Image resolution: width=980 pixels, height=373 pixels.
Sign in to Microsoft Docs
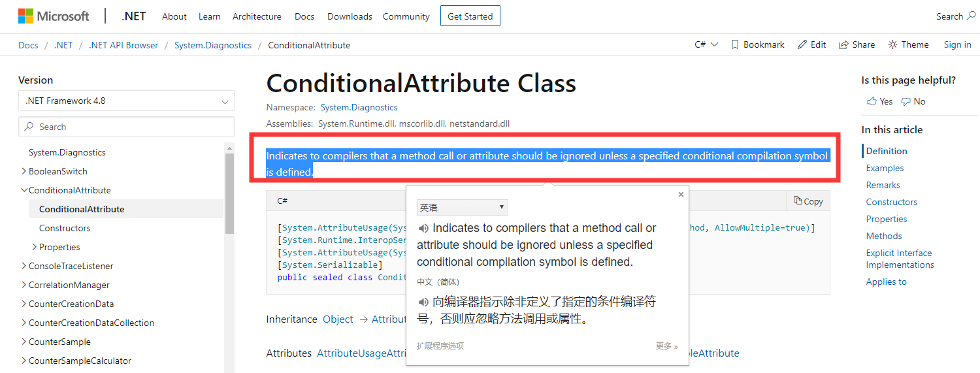click(x=957, y=44)
